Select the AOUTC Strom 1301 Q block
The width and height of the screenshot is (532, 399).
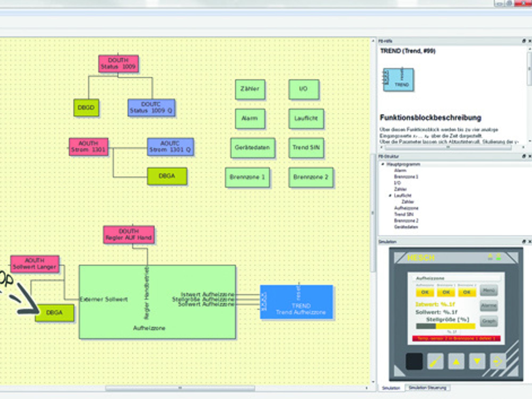click(x=170, y=147)
